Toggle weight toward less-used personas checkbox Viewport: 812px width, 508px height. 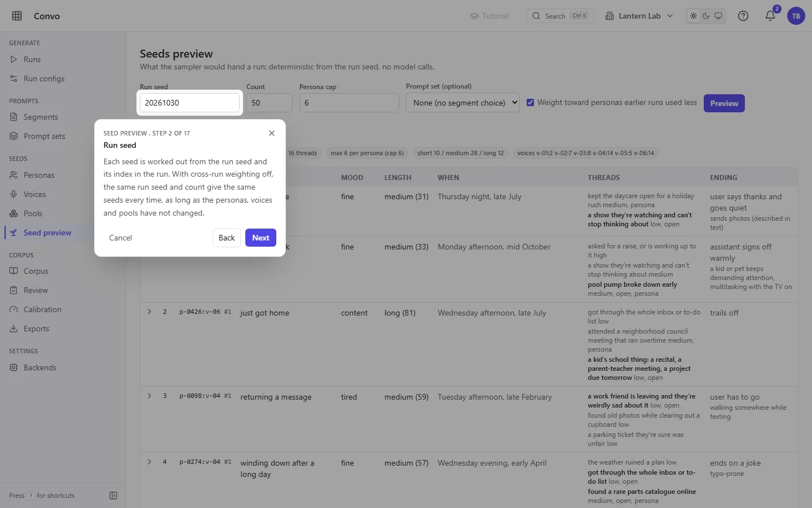(x=530, y=102)
